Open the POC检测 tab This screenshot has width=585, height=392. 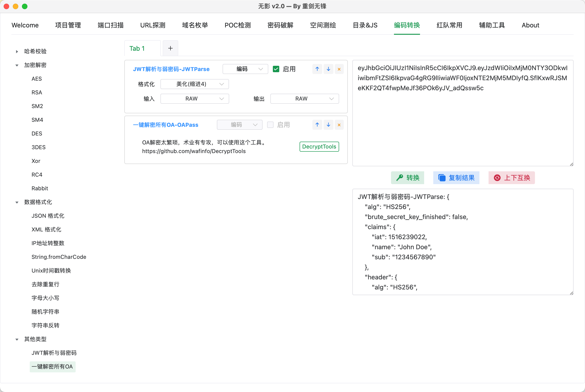click(x=237, y=25)
